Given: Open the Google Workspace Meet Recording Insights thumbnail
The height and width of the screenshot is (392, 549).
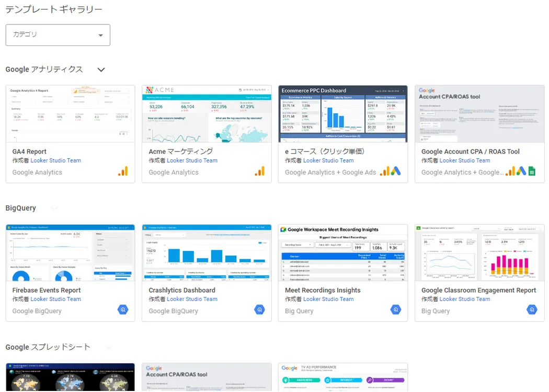Looking at the screenshot, I should point(342,253).
